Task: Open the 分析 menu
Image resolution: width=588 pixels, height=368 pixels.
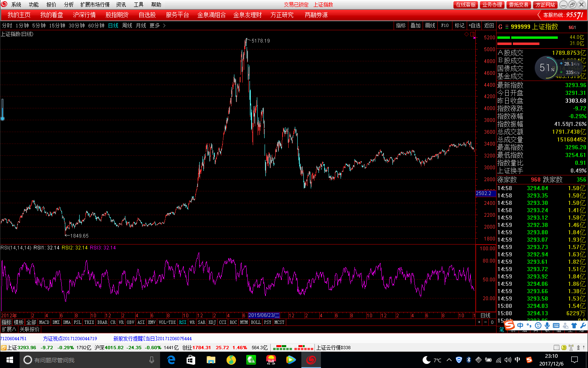Action: tap(69, 4)
